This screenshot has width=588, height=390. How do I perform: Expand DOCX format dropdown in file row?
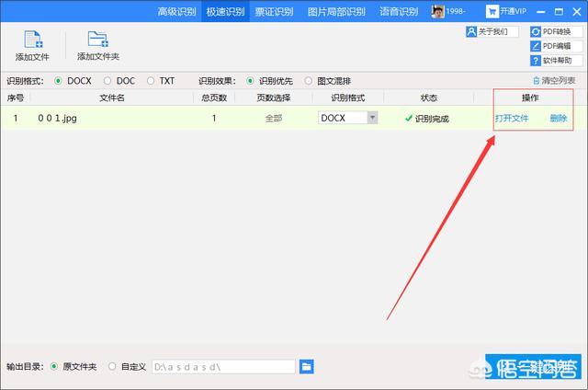click(x=372, y=118)
